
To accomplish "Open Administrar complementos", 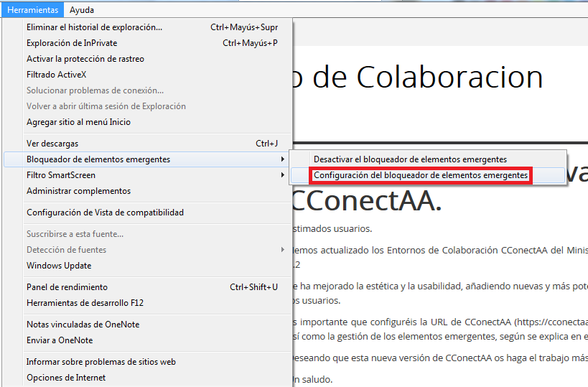I will point(78,191).
